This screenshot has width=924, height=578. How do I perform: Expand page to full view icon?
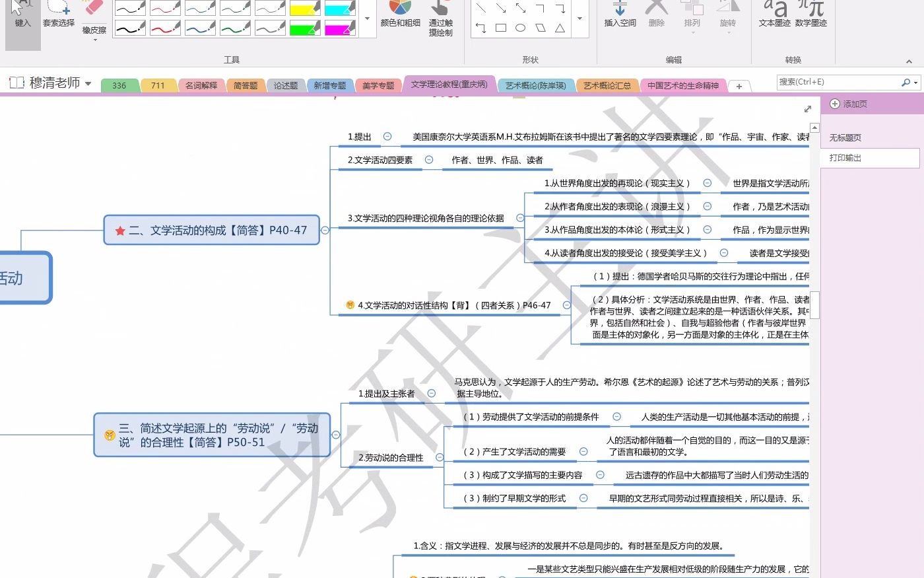pos(807,109)
